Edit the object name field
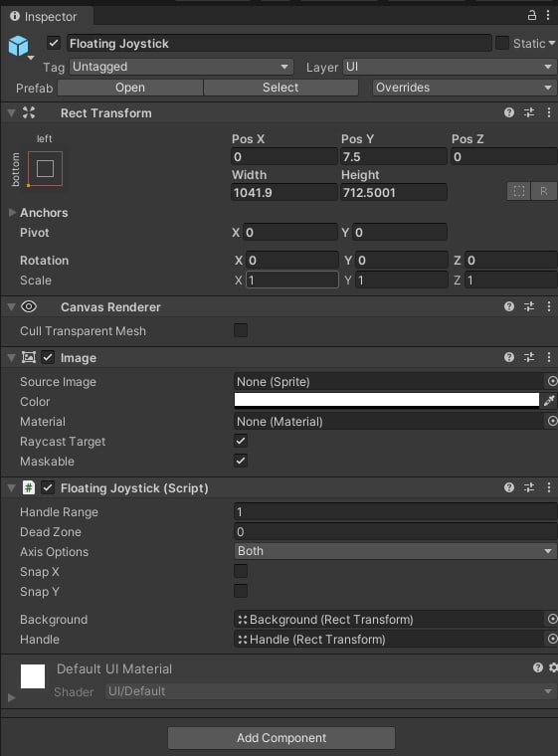 coord(279,43)
